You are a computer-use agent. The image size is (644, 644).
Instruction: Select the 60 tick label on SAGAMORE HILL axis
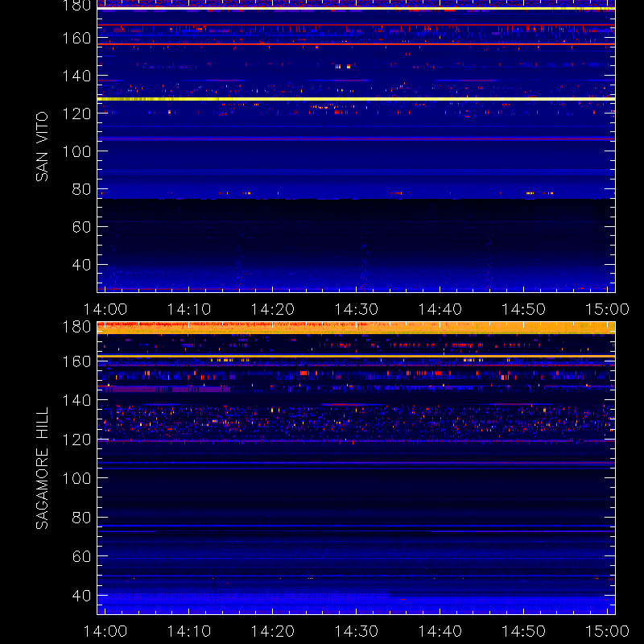(81, 556)
